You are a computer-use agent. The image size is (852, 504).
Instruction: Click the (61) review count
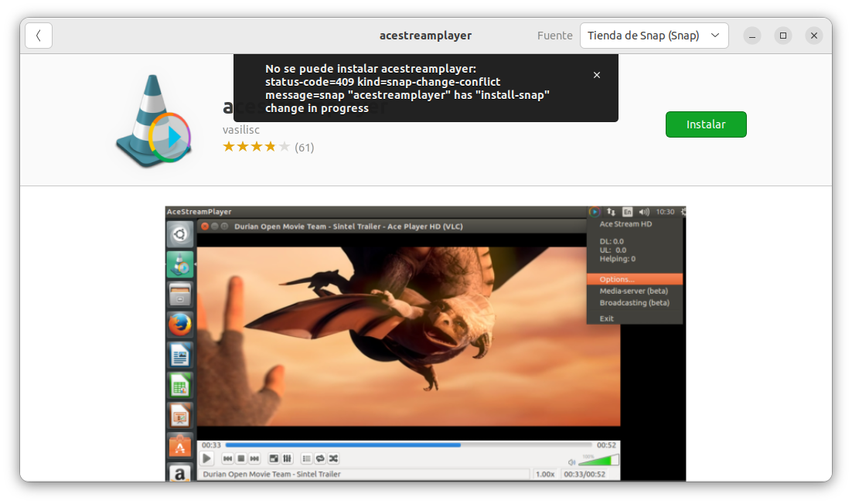(x=305, y=147)
